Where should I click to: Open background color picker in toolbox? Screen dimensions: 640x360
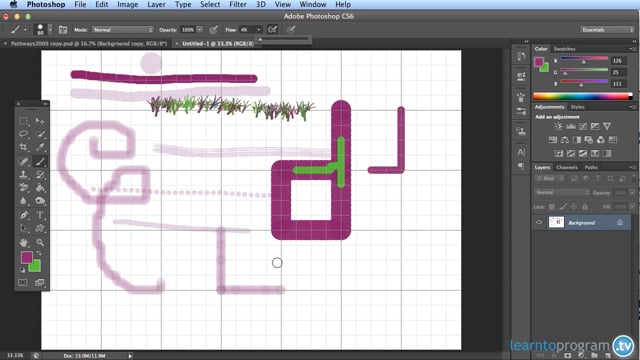pos(36,267)
